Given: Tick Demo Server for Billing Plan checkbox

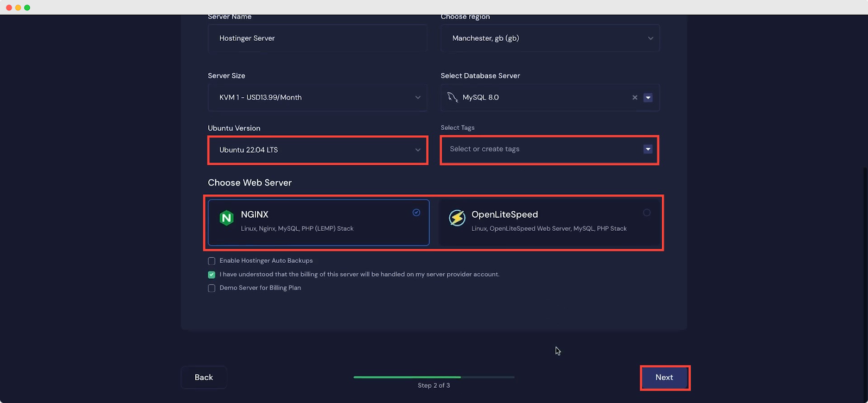Looking at the screenshot, I should coord(212,288).
